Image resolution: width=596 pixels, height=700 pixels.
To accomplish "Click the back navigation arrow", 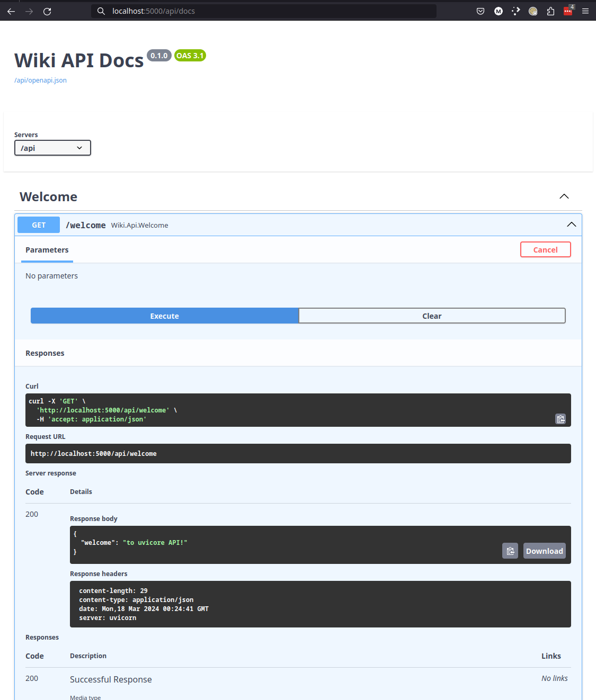I will click(11, 11).
